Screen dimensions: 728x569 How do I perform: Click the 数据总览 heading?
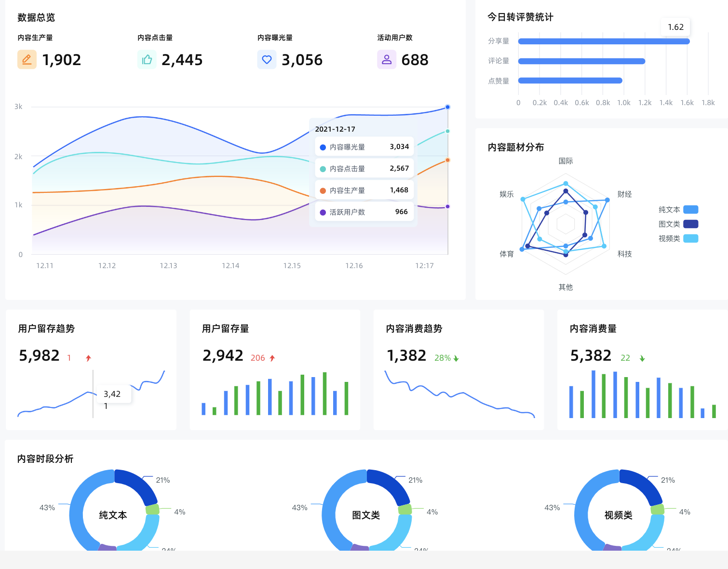(x=36, y=17)
